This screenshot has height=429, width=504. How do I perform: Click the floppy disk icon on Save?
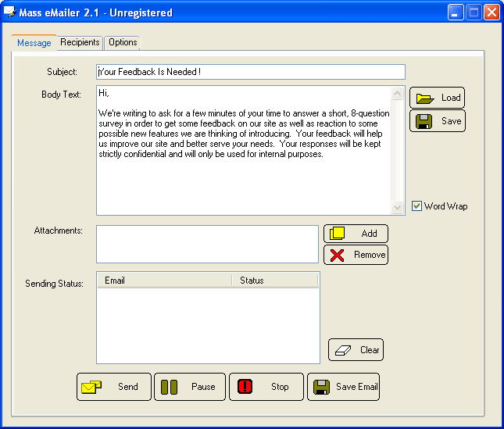tap(424, 121)
